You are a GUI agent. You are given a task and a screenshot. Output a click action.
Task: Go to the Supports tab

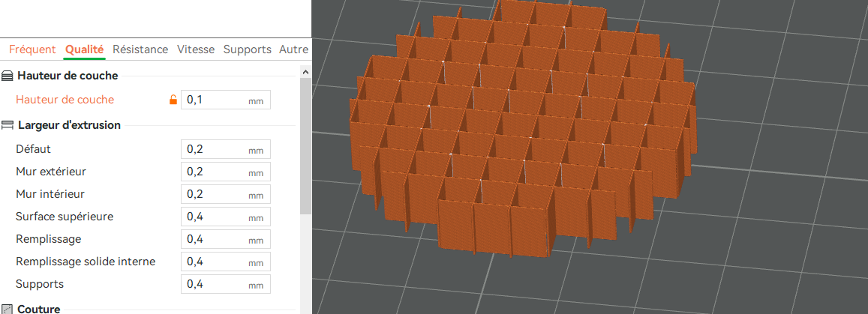click(248, 49)
